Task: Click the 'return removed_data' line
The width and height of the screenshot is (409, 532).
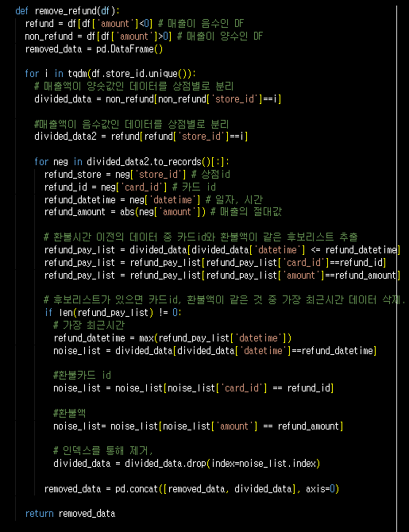Action: pyautogui.click(x=70, y=514)
